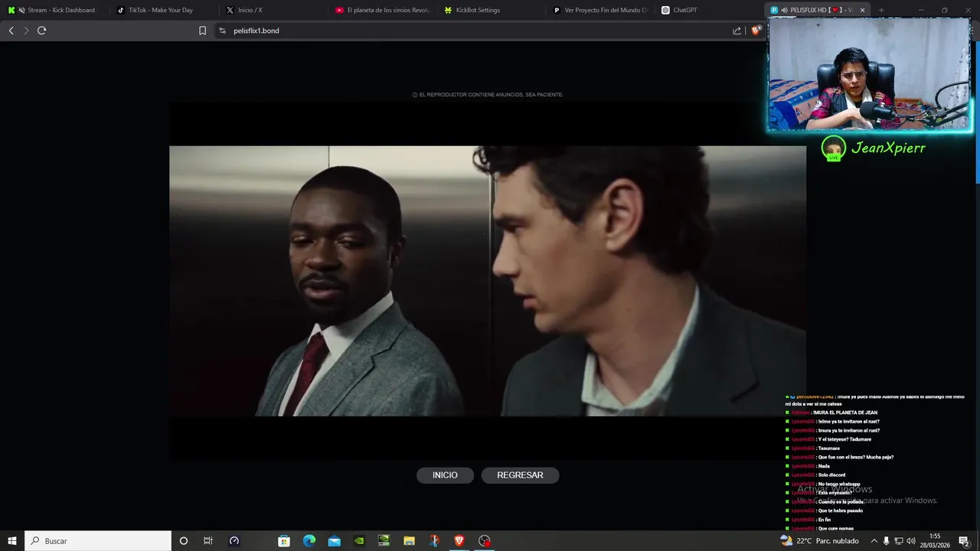Image resolution: width=980 pixels, height=551 pixels.
Task: Open the red-and-blue app icon in taskbar
Action: 434,541
